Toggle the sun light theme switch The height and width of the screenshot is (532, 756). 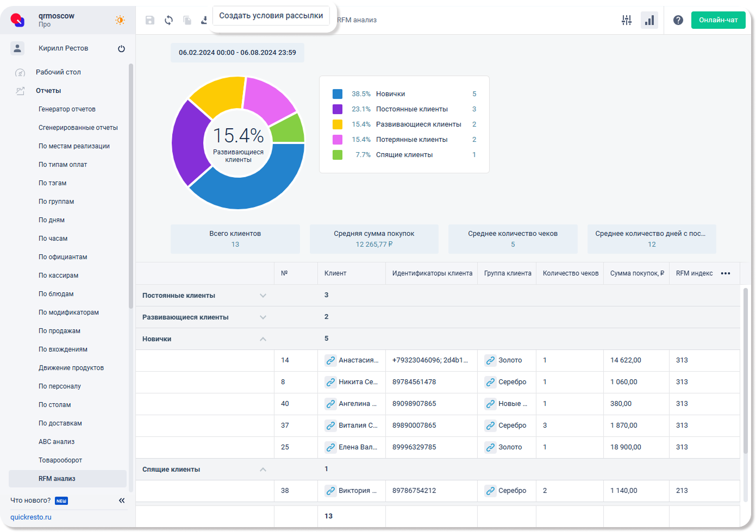(x=120, y=20)
